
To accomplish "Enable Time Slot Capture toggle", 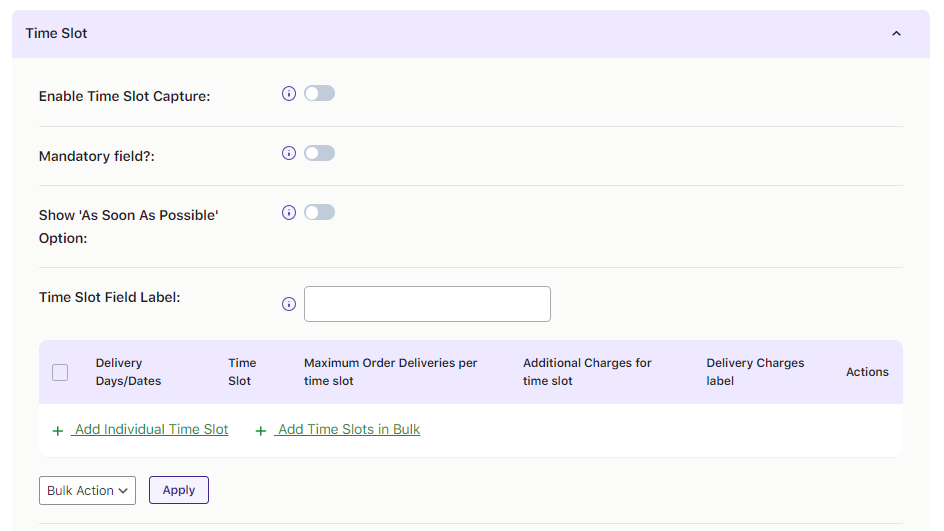I will (x=319, y=94).
